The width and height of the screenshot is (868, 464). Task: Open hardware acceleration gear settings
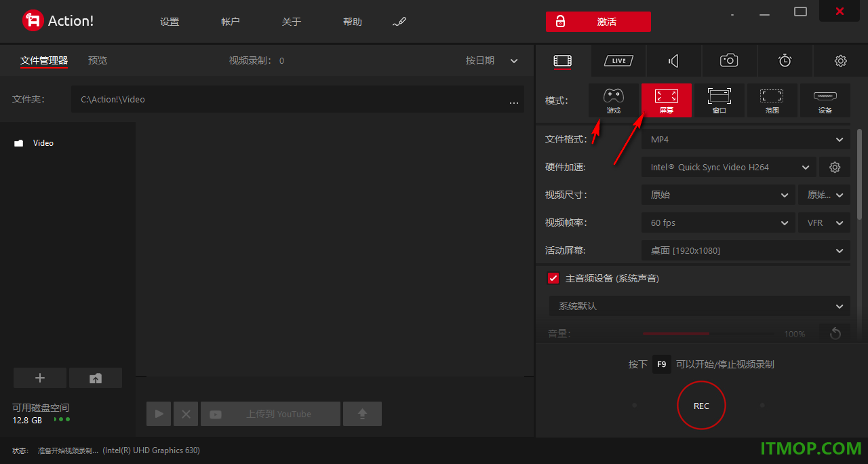click(x=835, y=167)
